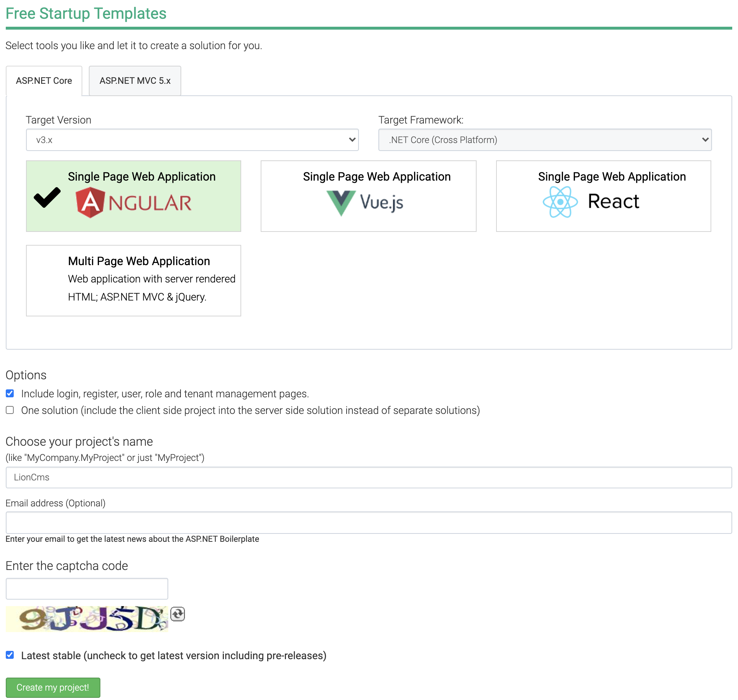Choose the React Single Page Web Application card
The image size is (738, 700).
[603, 196]
